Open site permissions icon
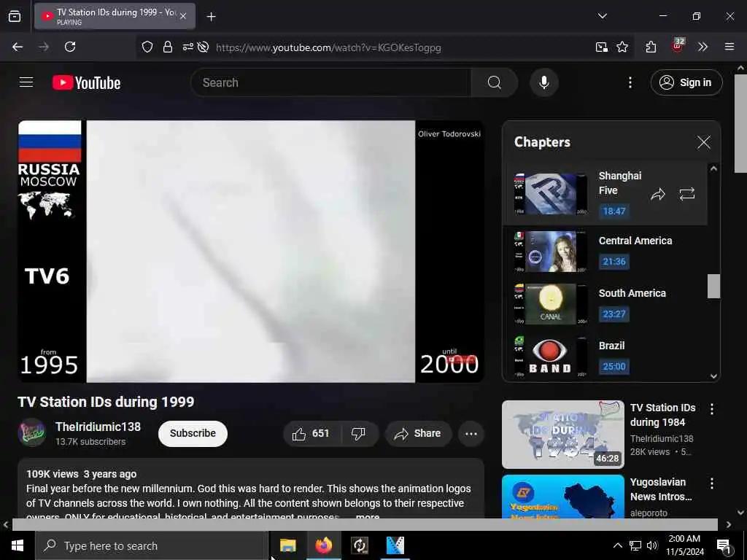747x560 pixels. click(x=187, y=47)
